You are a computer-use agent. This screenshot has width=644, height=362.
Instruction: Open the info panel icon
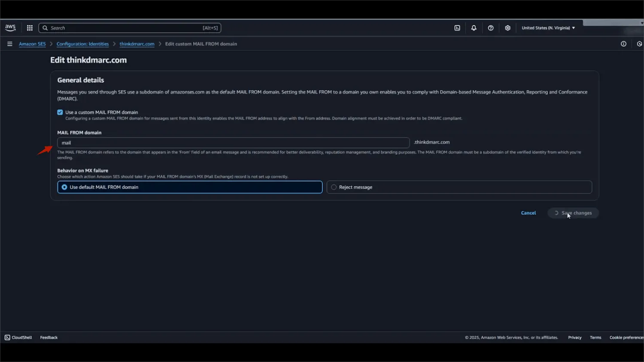(623, 44)
